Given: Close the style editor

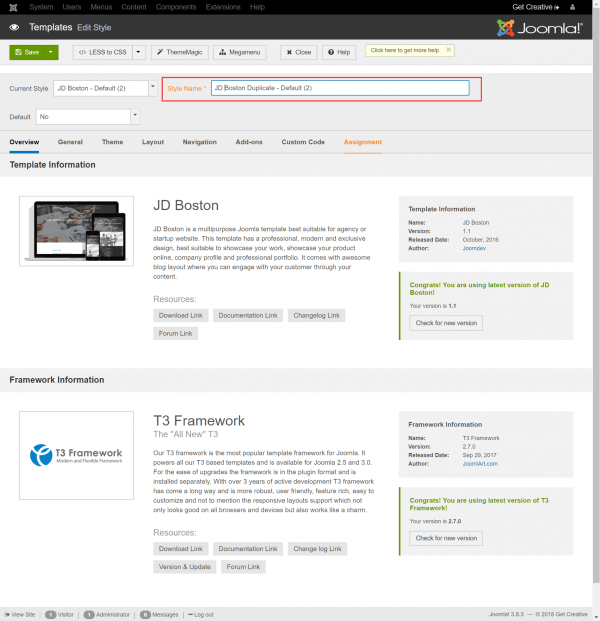Looking at the screenshot, I should pos(299,52).
